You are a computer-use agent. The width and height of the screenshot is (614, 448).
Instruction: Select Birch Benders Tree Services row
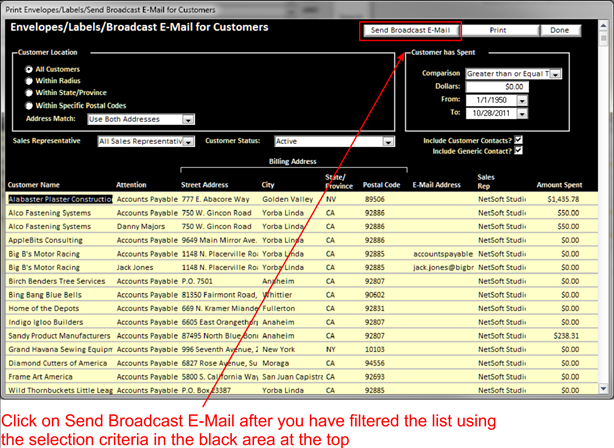(x=57, y=282)
